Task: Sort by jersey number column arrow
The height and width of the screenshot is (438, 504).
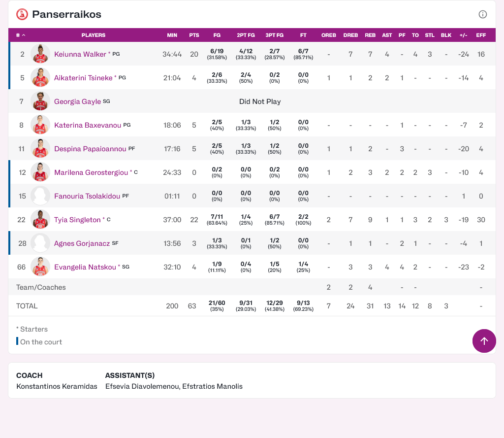Action: [x=24, y=35]
